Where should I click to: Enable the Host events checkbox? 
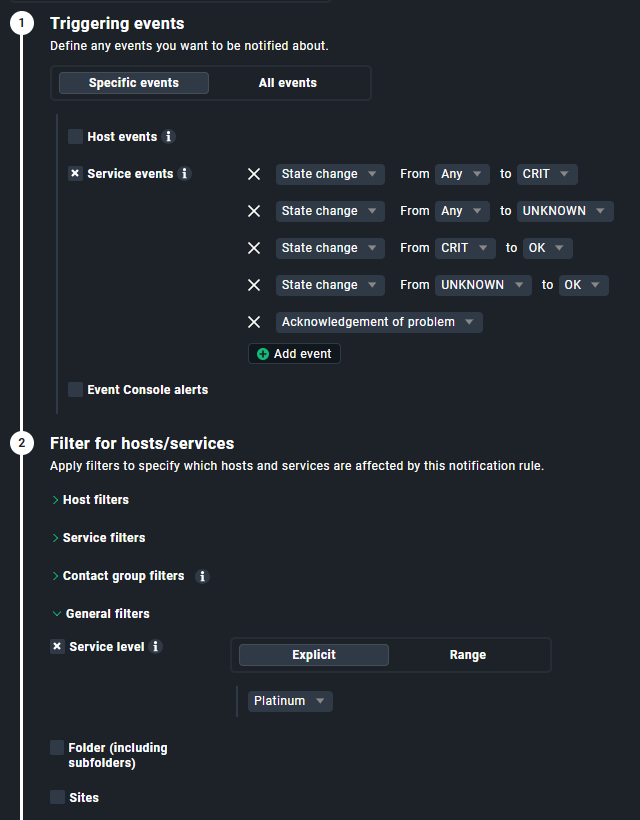point(76,137)
